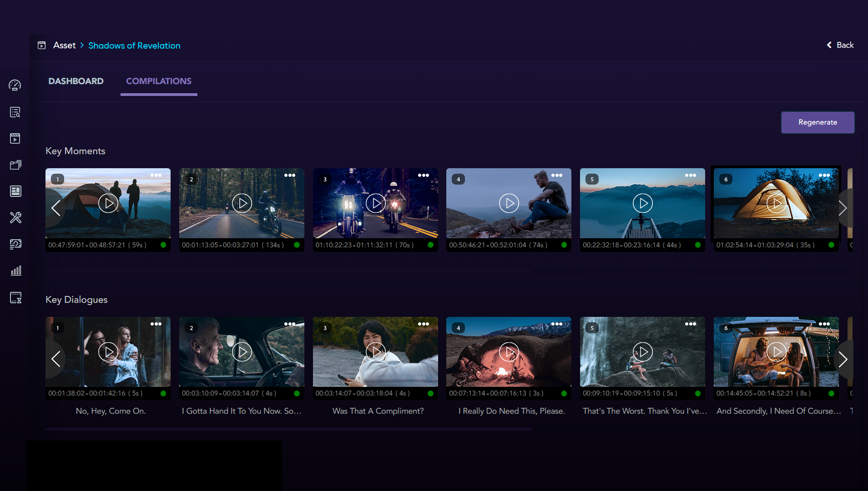Play Key Moment clip 4 with the man sitting on the rock
Screen dimensions: 868x491
(x=509, y=203)
